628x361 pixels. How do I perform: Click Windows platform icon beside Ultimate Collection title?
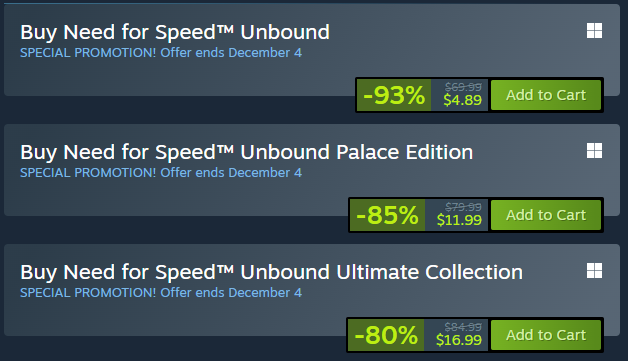point(594,270)
